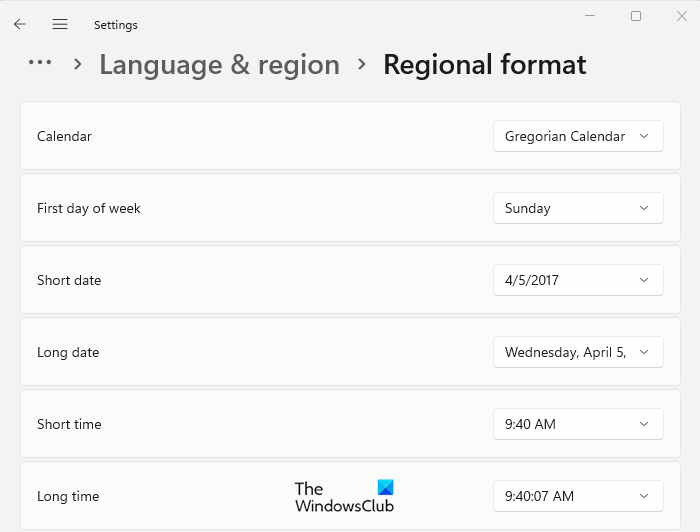Click the Short time row label

click(x=69, y=424)
